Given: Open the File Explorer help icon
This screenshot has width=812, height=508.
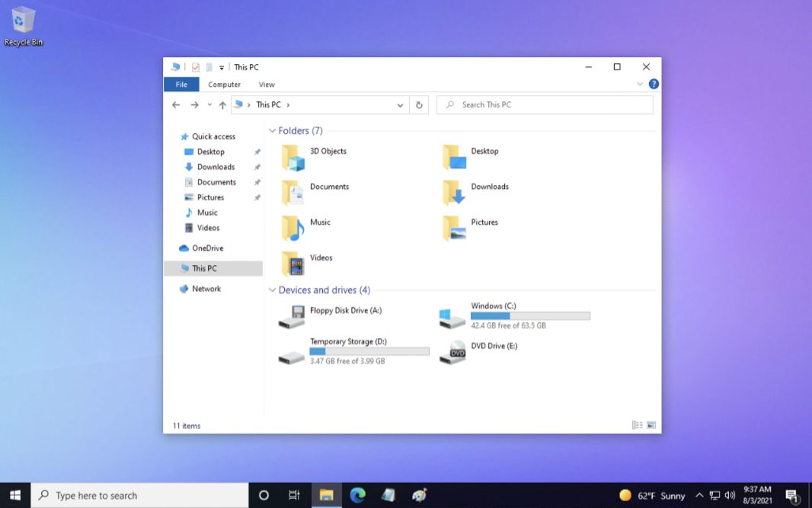Looking at the screenshot, I should (x=653, y=85).
